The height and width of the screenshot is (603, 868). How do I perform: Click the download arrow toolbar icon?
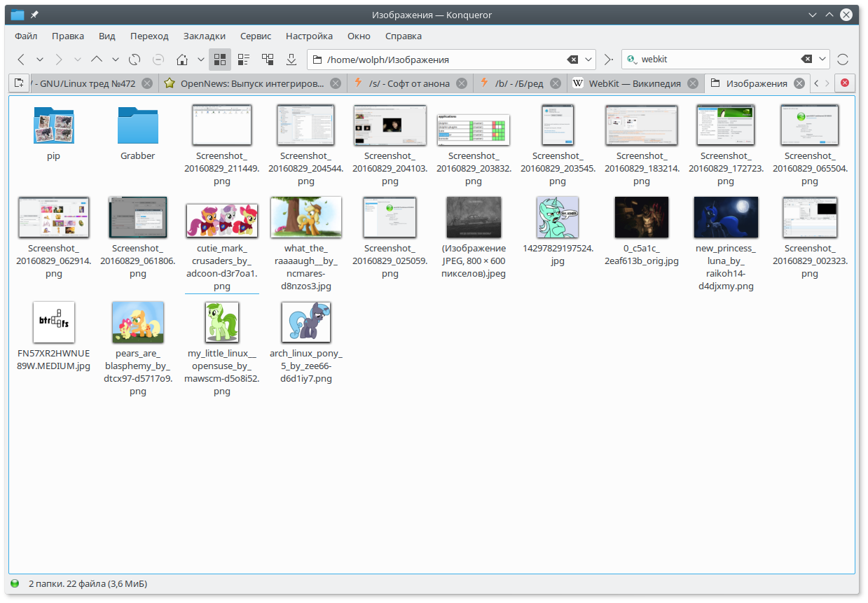point(291,60)
